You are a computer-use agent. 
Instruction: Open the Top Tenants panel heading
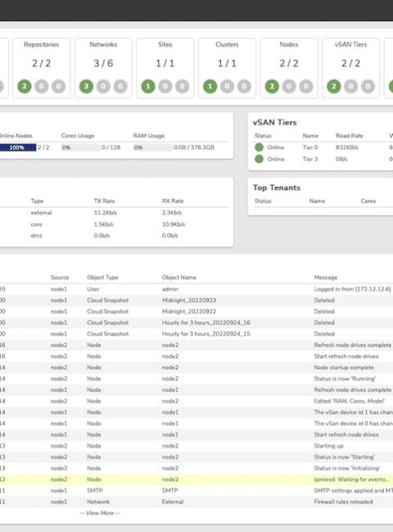coord(277,187)
